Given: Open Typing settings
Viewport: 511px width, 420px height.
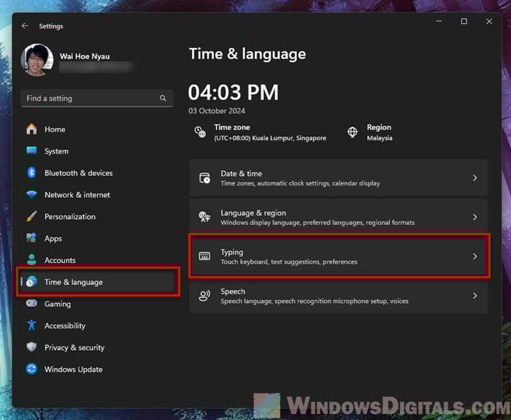Looking at the screenshot, I should click(x=338, y=256).
